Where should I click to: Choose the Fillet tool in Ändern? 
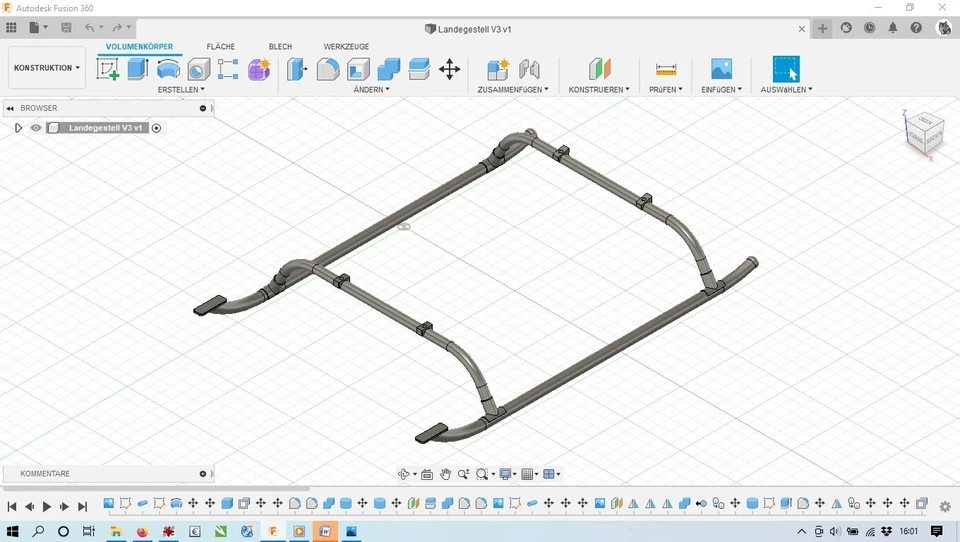[328, 69]
